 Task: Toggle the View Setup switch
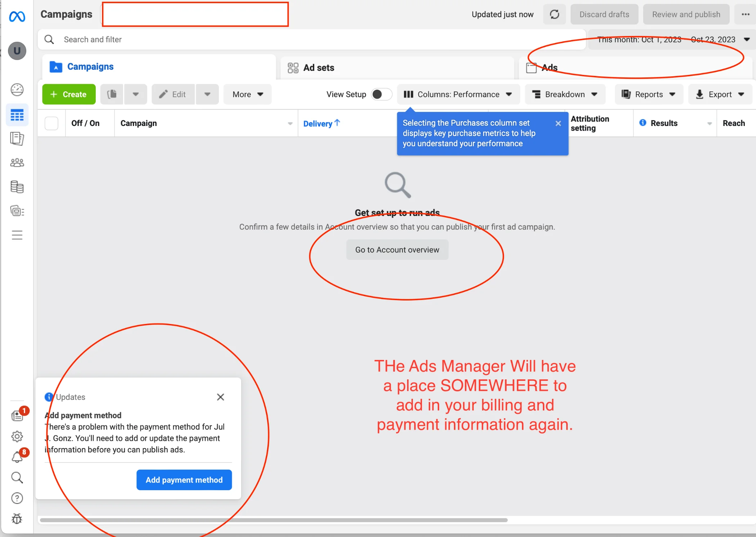tap(381, 94)
